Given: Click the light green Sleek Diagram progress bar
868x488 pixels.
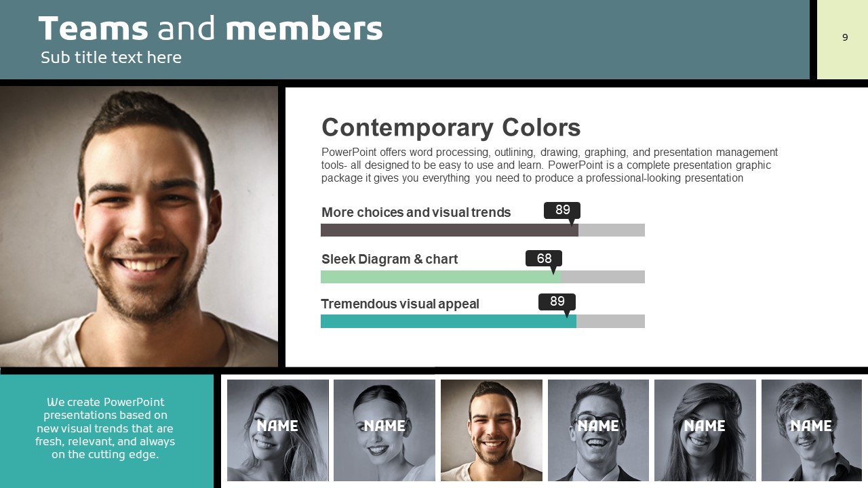Looking at the screenshot, I should [x=439, y=277].
